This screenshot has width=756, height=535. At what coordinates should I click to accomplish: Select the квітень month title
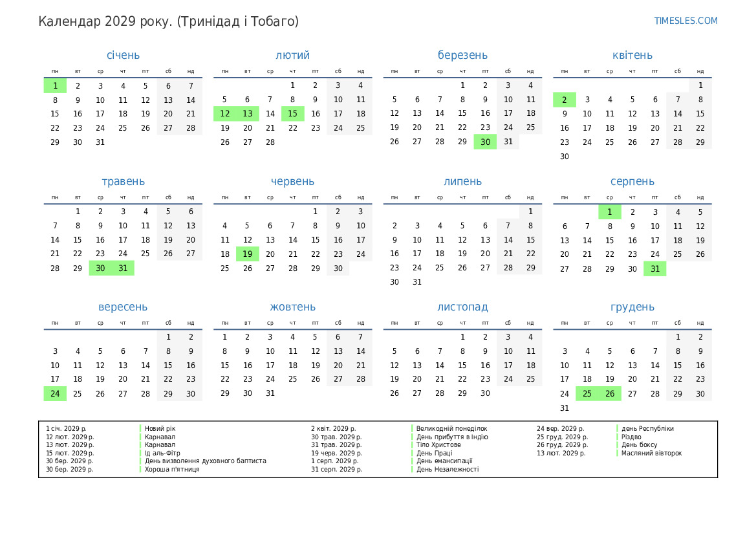[632, 56]
